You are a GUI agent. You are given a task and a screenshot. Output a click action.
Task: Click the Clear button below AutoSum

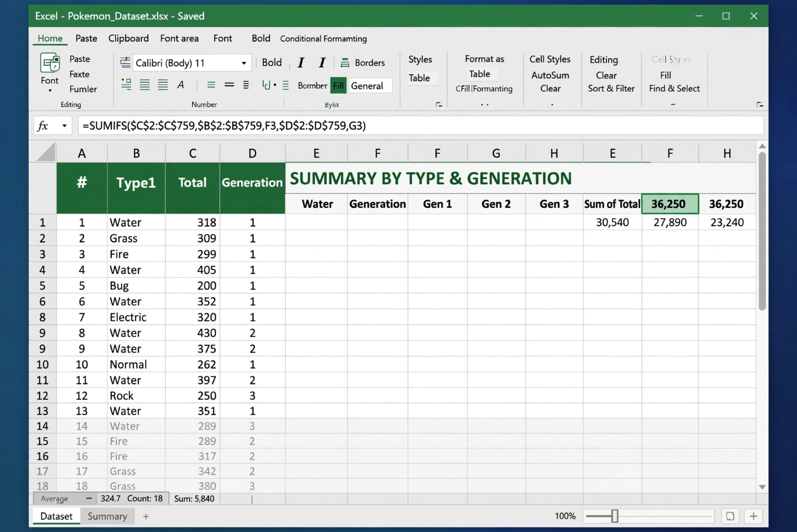coord(550,88)
